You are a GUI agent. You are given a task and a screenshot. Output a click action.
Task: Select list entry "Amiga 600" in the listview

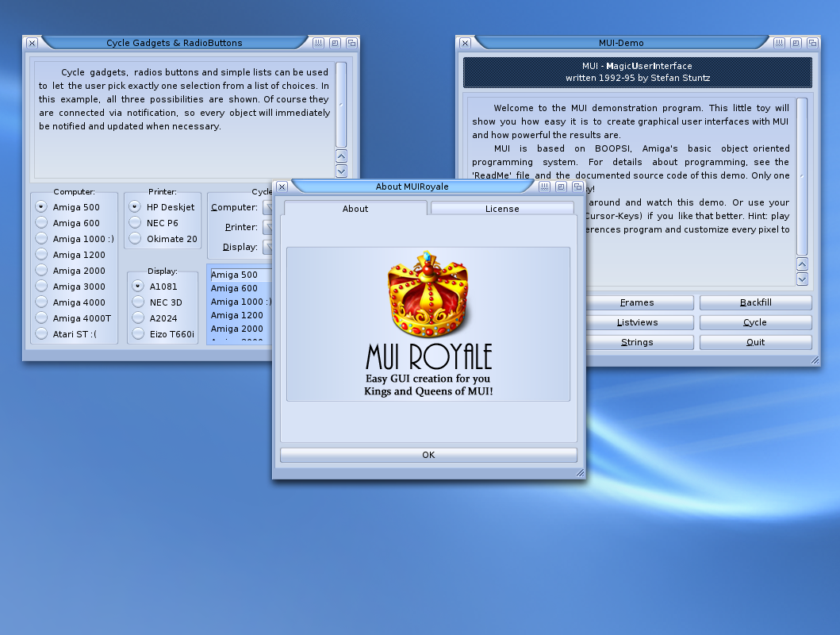pos(241,288)
